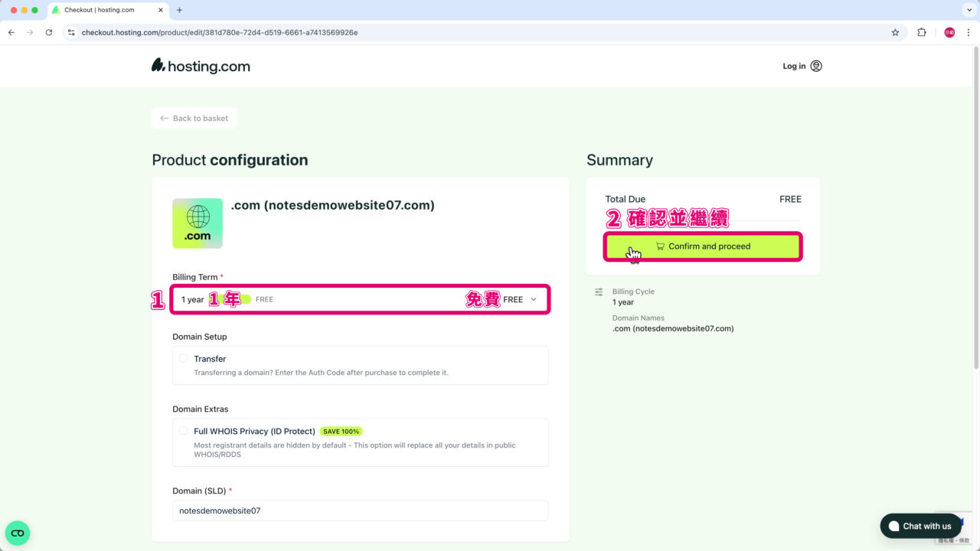Click the Billing Cycle 1 year value
Screen dimensions: 980x551
coord(623,302)
